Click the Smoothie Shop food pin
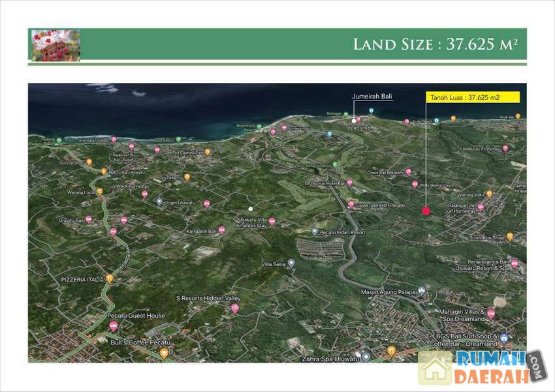 tap(509, 237)
